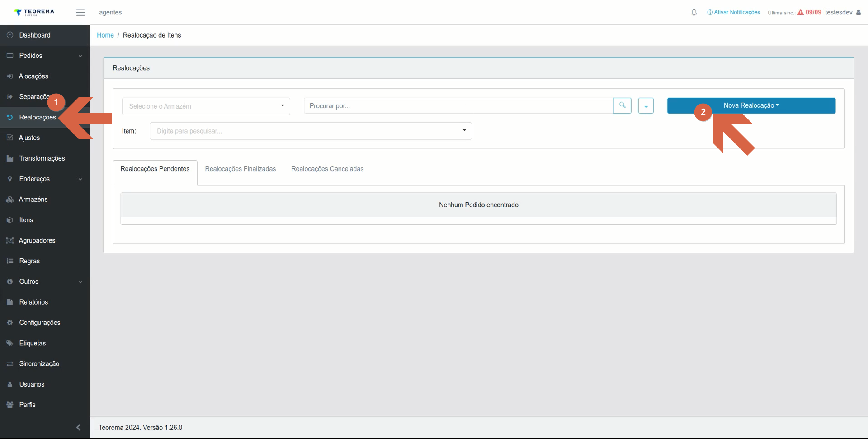Click the magnifier search button
The height and width of the screenshot is (439, 868).
[x=622, y=105]
